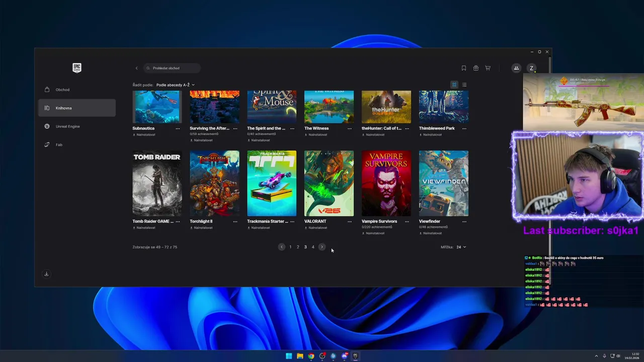Click the Witness cover art

tap(329, 107)
